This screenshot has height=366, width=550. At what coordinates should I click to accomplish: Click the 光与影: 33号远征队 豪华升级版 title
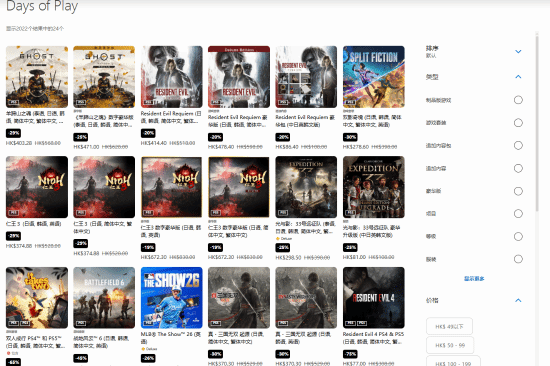372,231
